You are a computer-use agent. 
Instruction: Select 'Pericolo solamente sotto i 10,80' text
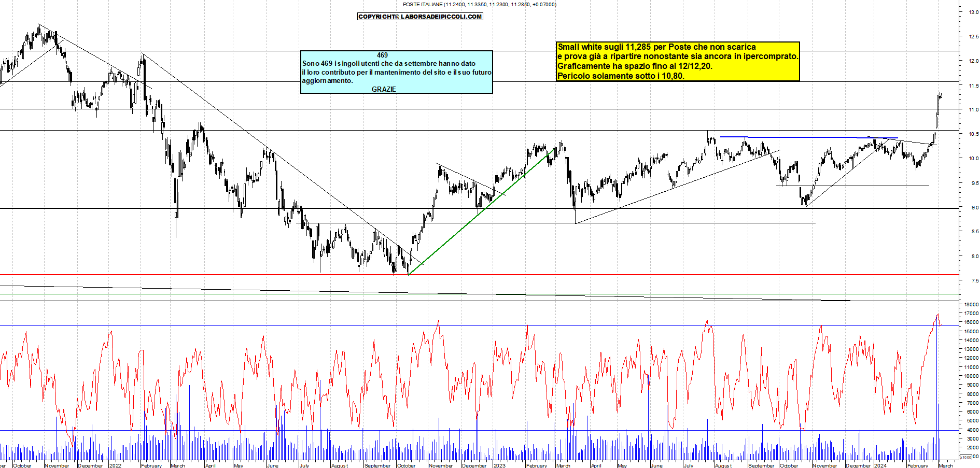621,76
